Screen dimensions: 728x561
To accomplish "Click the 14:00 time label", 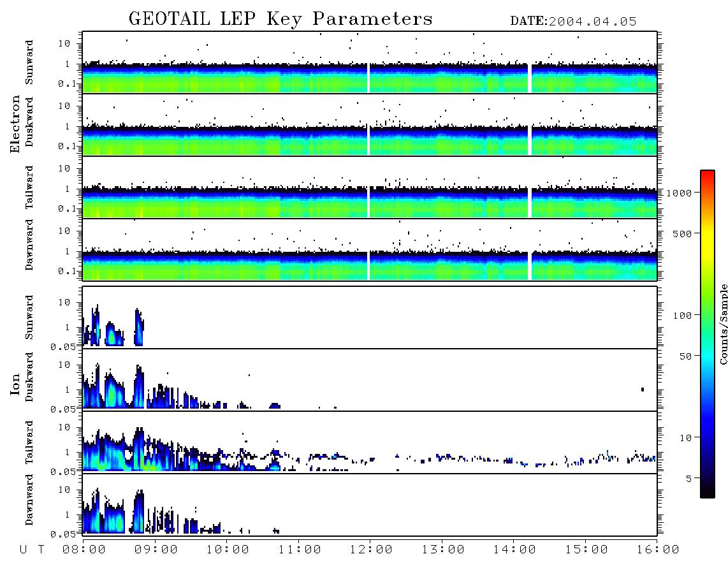I will (x=514, y=550).
